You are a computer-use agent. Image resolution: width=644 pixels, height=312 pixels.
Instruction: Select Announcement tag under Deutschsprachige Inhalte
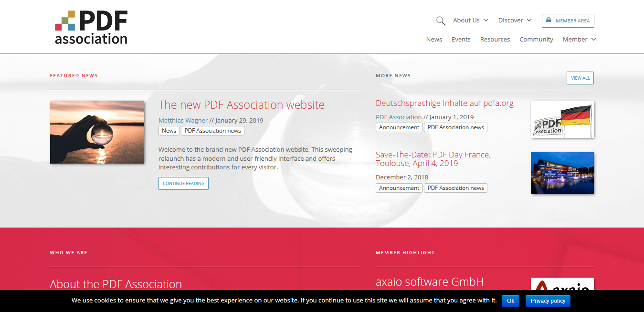[x=399, y=127]
